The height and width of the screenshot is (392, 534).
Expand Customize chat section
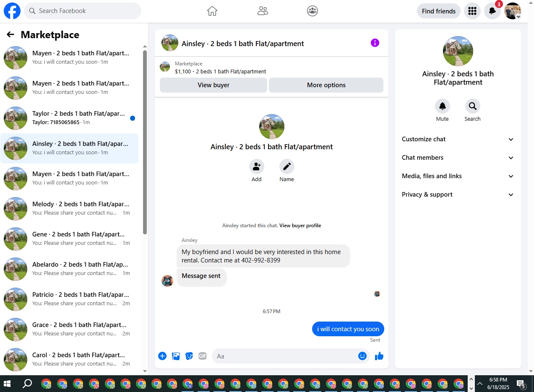tap(458, 139)
